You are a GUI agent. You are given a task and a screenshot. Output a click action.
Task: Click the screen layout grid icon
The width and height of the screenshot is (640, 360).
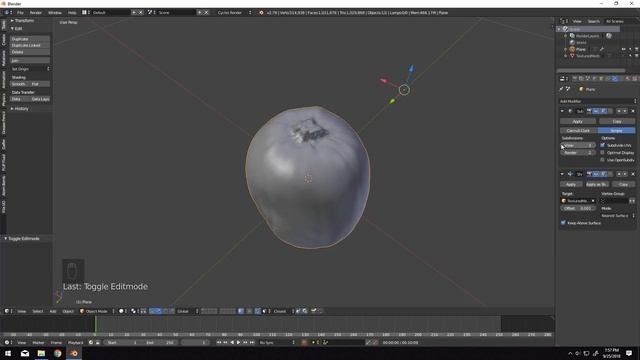85,13
